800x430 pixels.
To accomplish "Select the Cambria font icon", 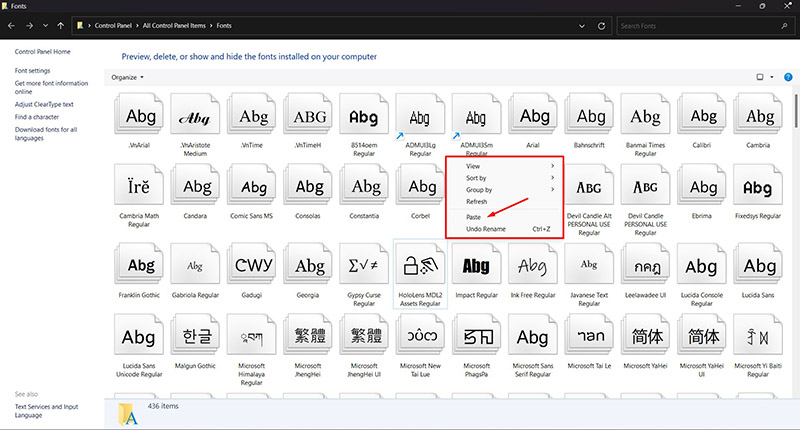I will click(758, 114).
